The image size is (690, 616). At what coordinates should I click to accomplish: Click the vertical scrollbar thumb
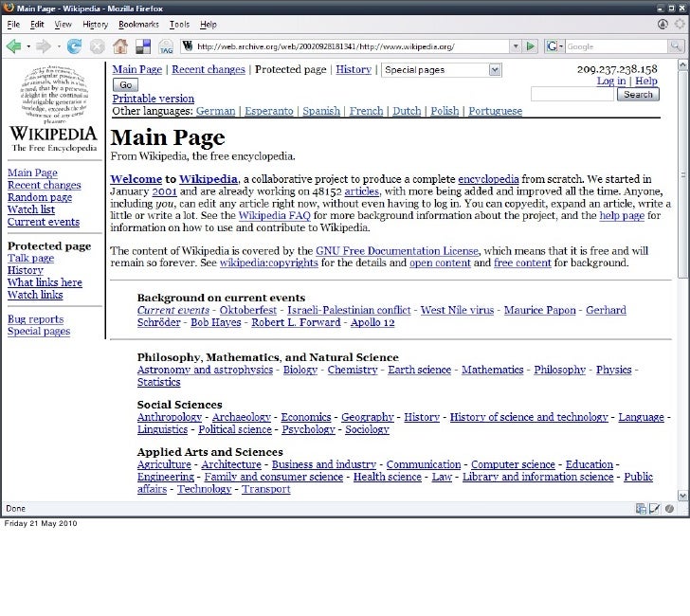[682, 173]
